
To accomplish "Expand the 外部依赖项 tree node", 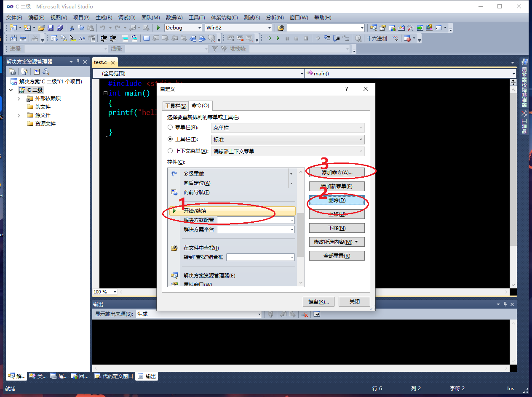I will click(x=19, y=98).
